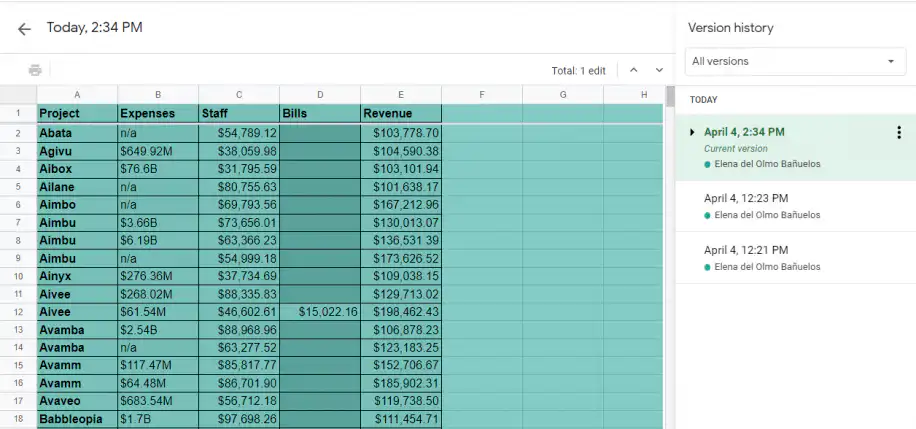
Task: Click the $1.7B expenses cell
Action: tap(158, 419)
